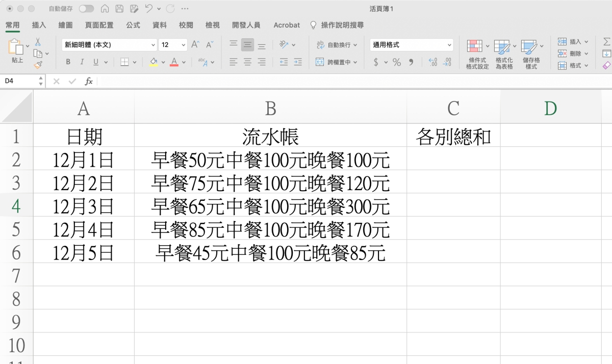Click the Increase indent icon
This screenshot has height=364, width=612.
pos(298,62)
